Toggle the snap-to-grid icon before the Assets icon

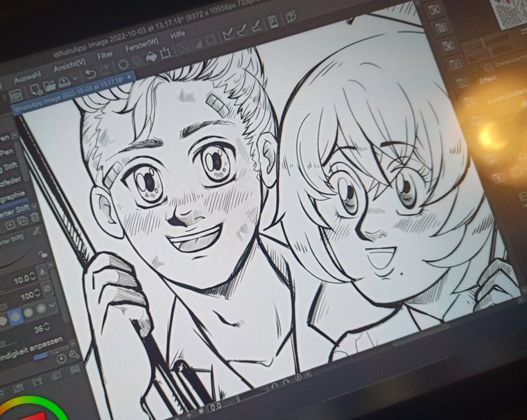click(x=256, y=26)
